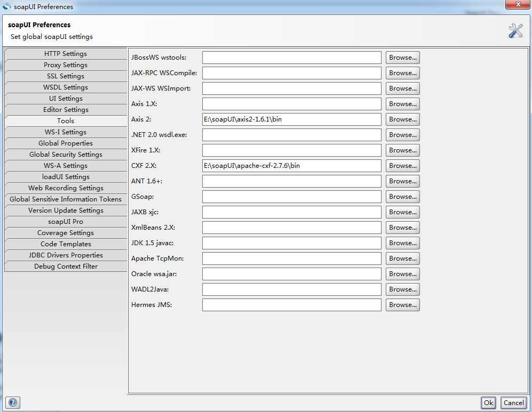Click the XFire 1.X input field
The width and height of the screenshot is (532, 412).
point(292,150)
